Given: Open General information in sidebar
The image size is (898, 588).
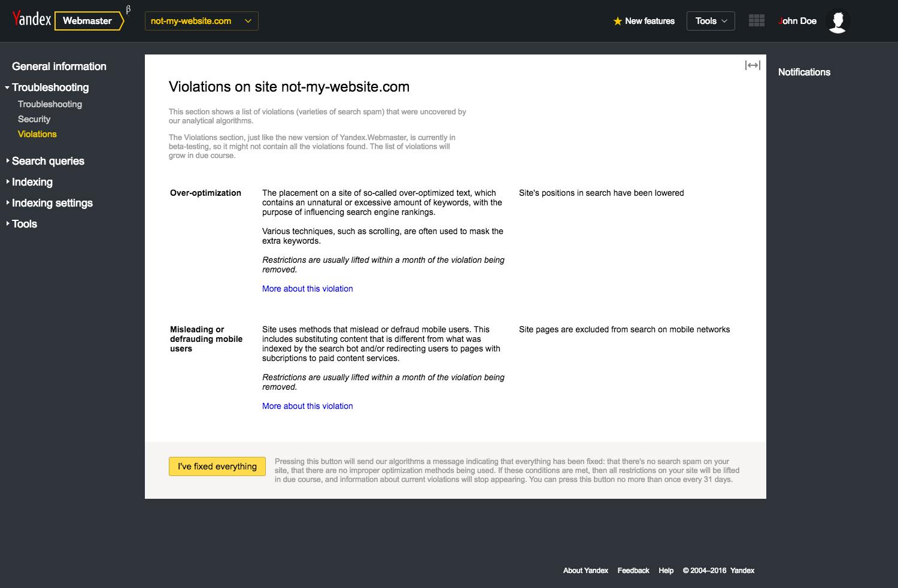Looking at the screenshot, I should (x=59, y=66).
